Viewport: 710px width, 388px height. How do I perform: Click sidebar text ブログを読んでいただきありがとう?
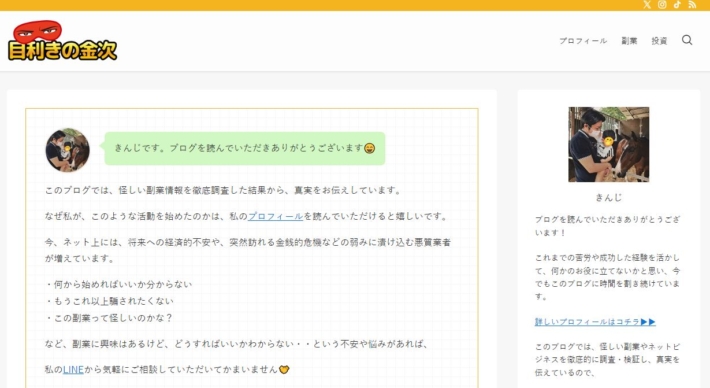607,226
